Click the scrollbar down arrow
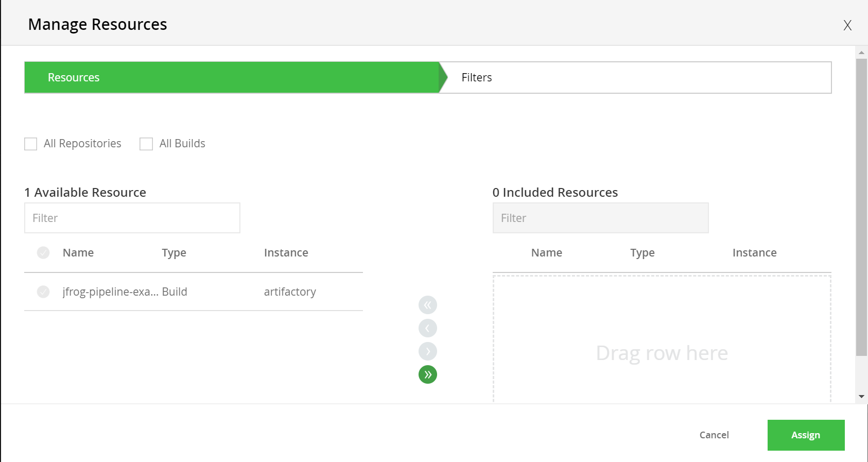Viewport: 868px width, 462px height. pyautogui.click(x=861, y=397)
